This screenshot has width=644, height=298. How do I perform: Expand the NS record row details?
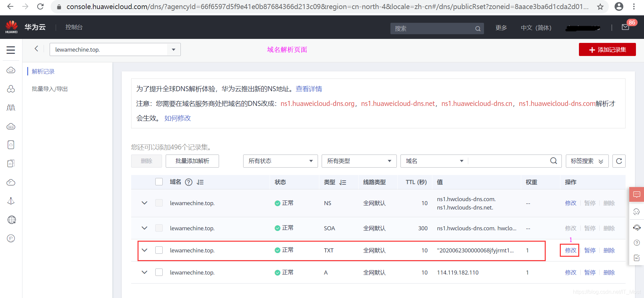tap(145, 203)
